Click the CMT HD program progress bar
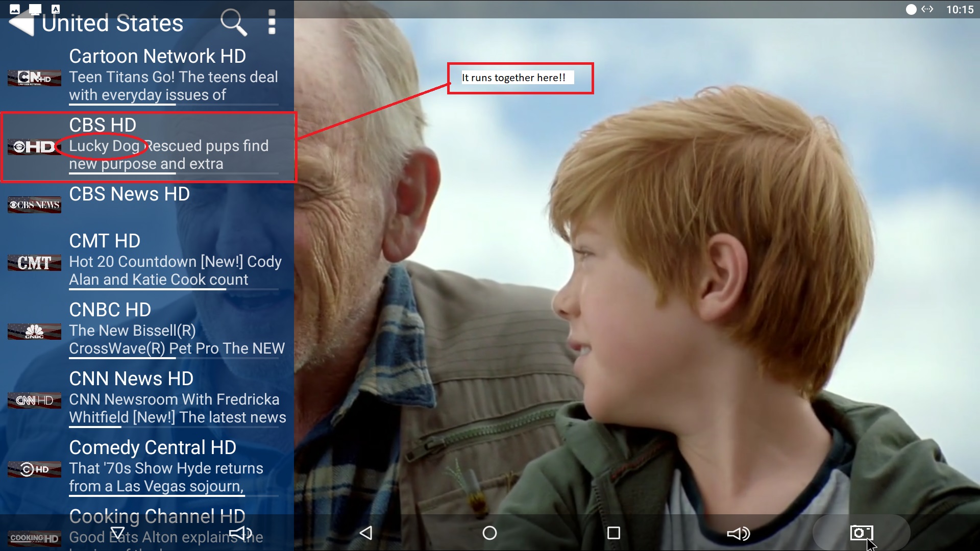This screenshot has width=980, height=551. (x=174, y=289)
